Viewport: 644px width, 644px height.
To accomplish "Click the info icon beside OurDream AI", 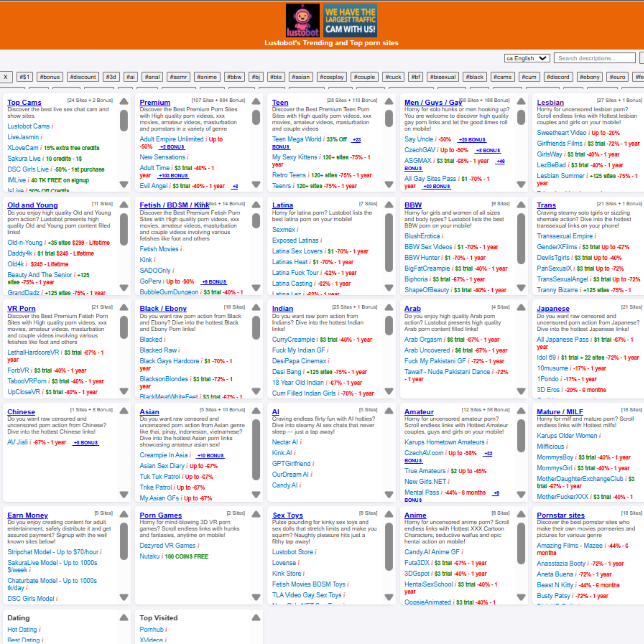I will (x=311, y=474).
